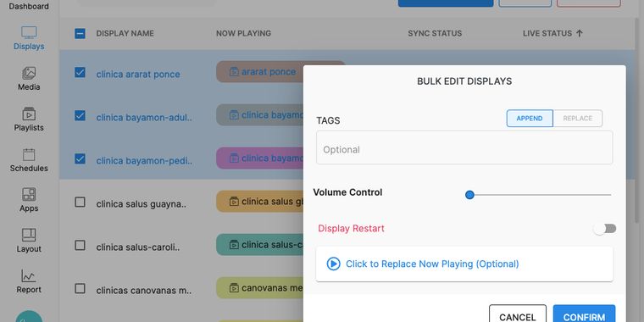The height and width of the screenshot is (322, 644).
Task: Click the NOW PLAYING column header
Action: coord(243,33)
